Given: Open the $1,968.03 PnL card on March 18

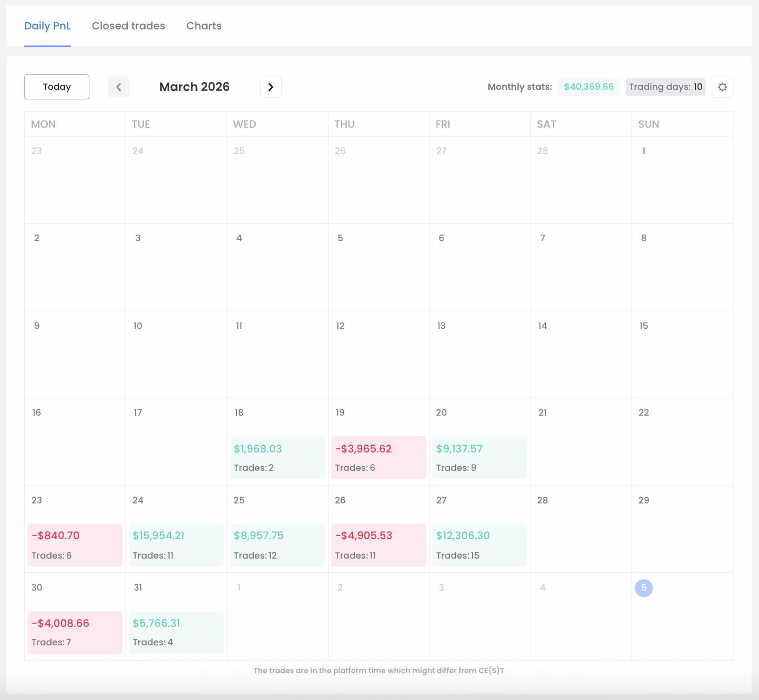Looking at the screenshot, I should pyautogui.click(x=278, y=458).
